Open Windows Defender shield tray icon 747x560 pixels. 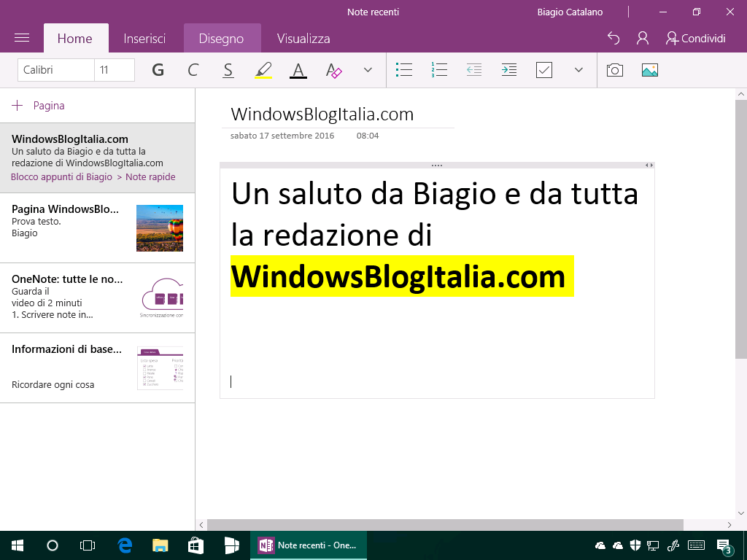[635, 545]
